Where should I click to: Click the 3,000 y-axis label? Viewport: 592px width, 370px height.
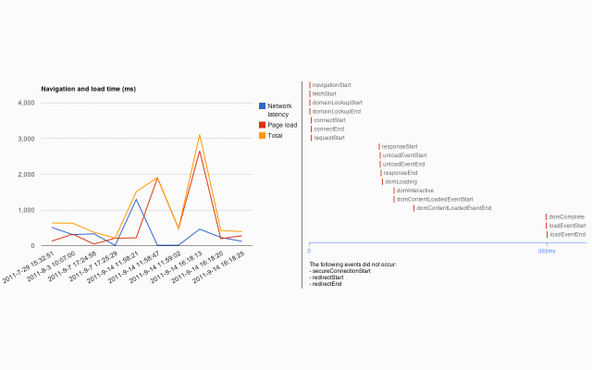coord(26,139)
